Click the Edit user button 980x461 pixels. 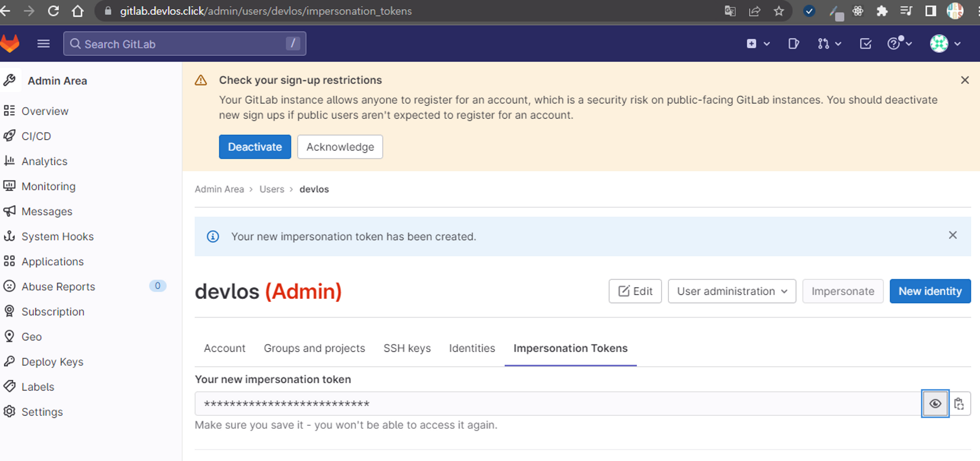coord(635,291)
